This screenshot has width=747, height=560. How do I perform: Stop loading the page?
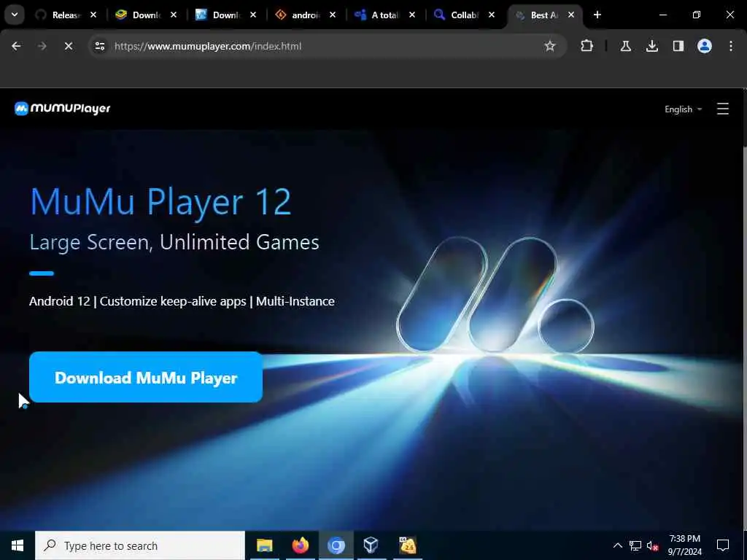[69, 46]
